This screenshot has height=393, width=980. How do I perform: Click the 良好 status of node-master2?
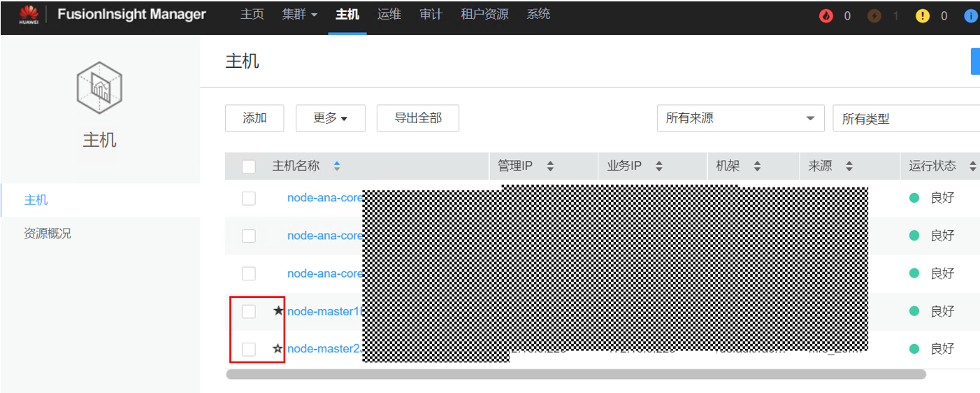point(942,349)
